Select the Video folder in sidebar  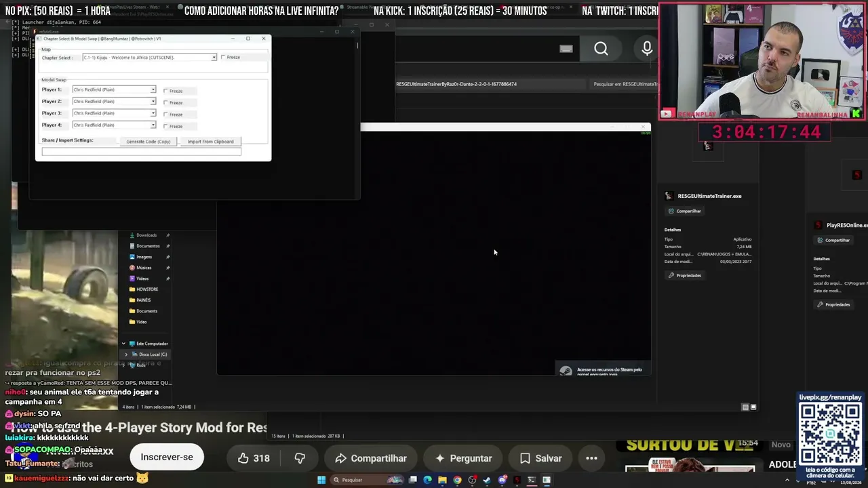coord(141,322)
